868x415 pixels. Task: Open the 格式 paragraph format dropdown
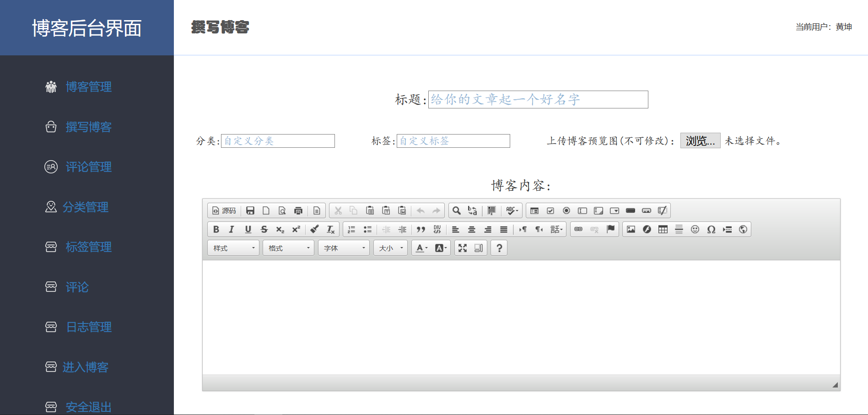pyautogui.click(x=288, y=248)
